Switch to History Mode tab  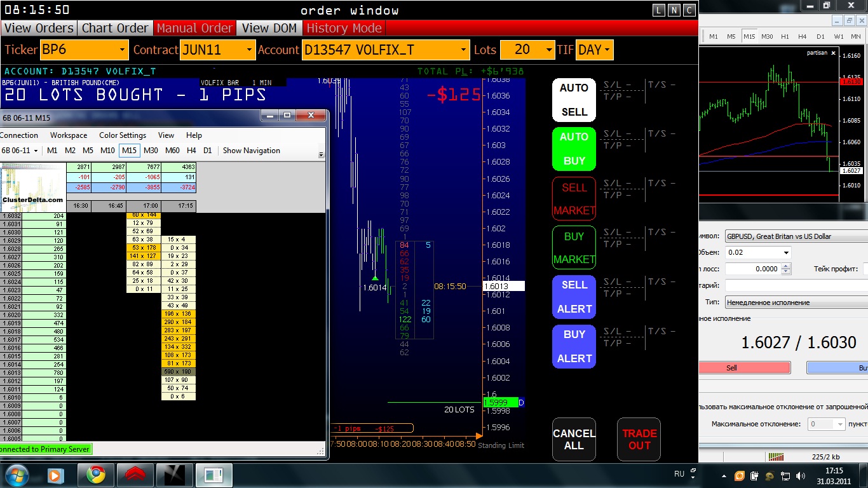pyautogui.click(x=344, y=28)
